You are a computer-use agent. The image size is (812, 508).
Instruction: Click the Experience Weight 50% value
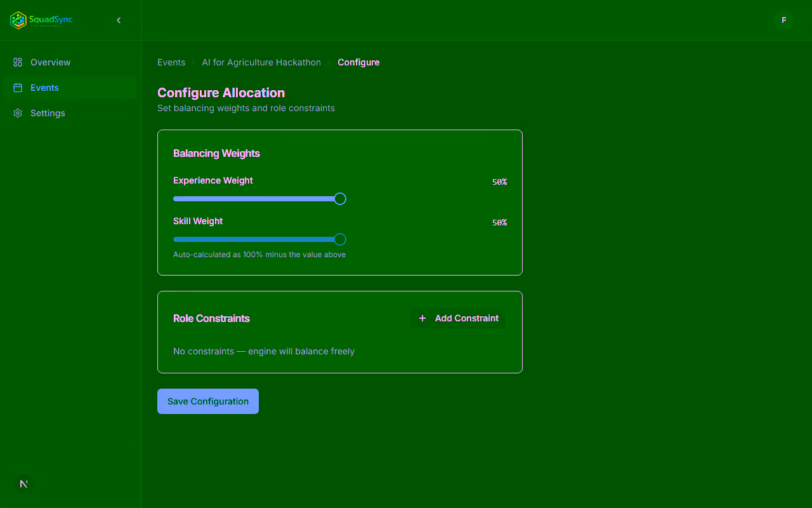click(499, 182)
